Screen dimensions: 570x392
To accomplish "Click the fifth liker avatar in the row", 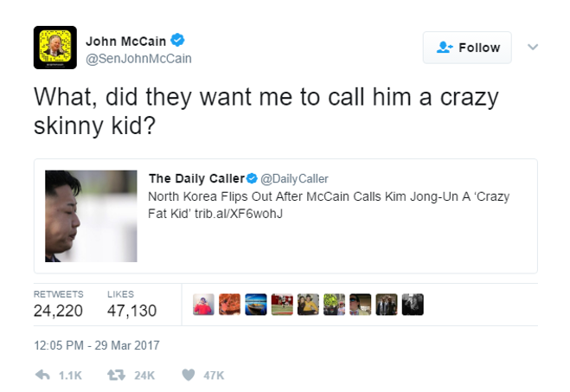I will pos(308,304).
